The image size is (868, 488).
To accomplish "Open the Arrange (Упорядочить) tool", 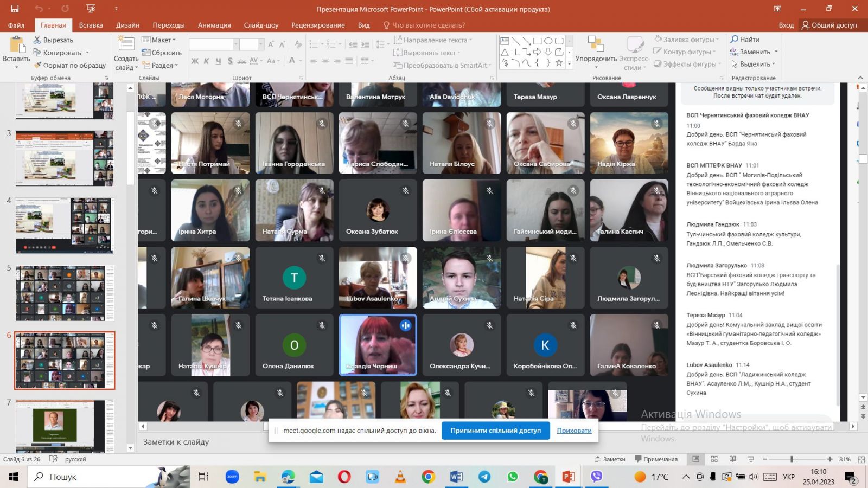I will click(596, 46).
